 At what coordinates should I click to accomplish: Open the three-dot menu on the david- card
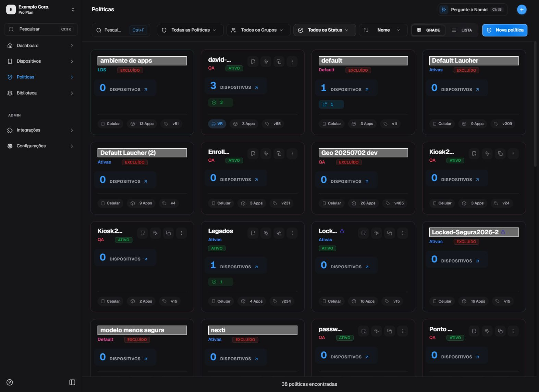pyautogui.click(x=292, y=62)
